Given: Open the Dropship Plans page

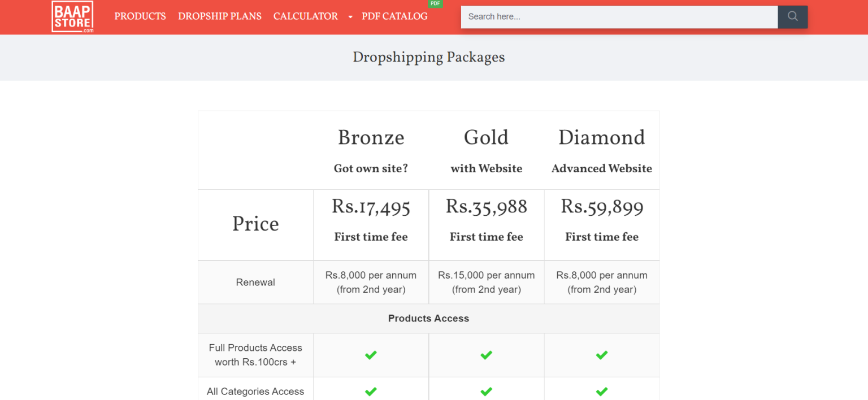Looking at the screenshot, I should click(220, 16).
